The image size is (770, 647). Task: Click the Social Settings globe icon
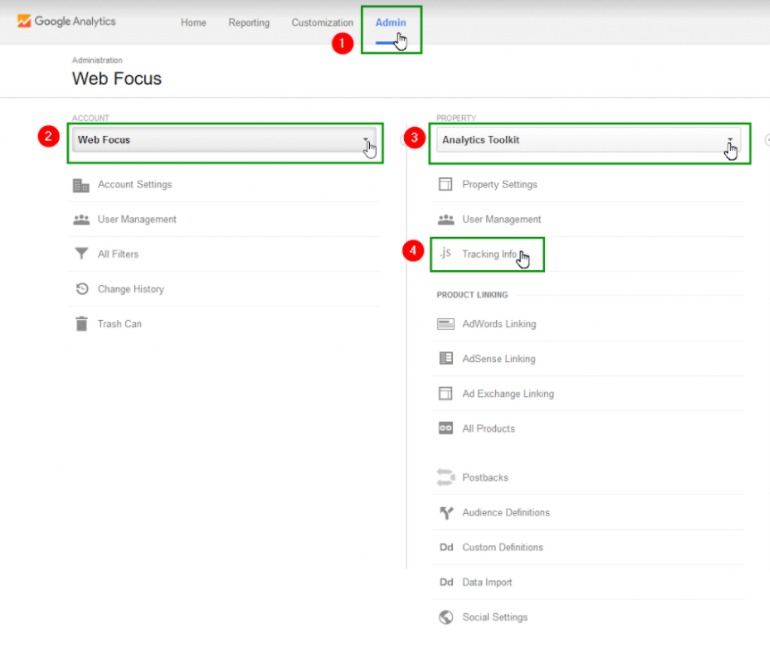pyautogui.click(x=446, y=617)
